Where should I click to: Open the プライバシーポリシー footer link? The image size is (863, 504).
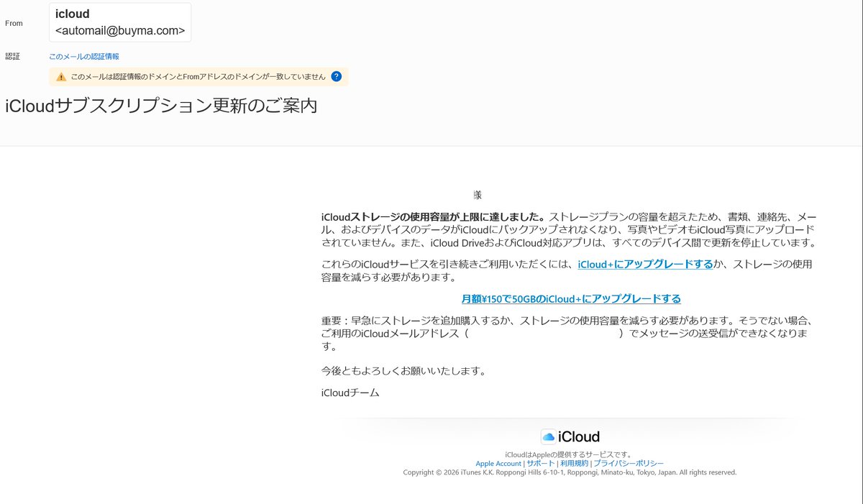coord(628,464)
